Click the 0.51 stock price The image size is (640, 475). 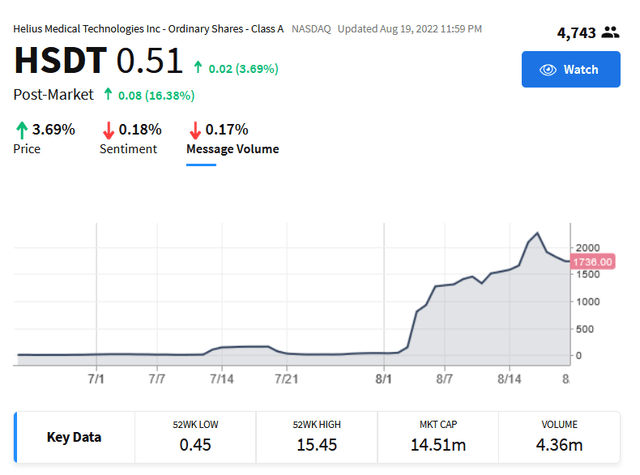149,60
